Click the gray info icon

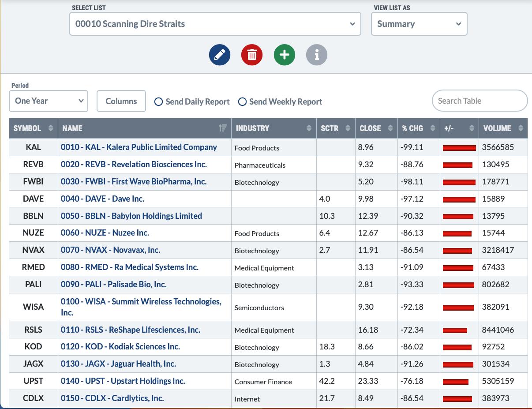(x=317, y=55)
